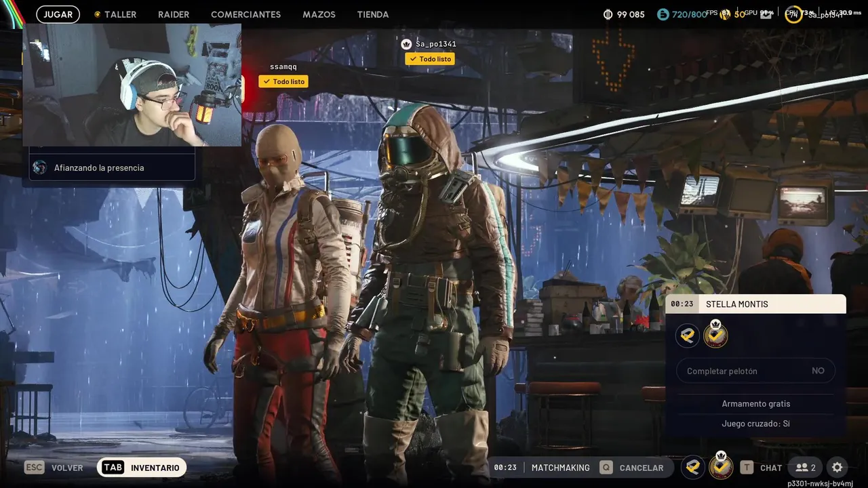868x488 pixels.
Task: Click the 00:23 timer in the bottom bar
Action: 505,468
